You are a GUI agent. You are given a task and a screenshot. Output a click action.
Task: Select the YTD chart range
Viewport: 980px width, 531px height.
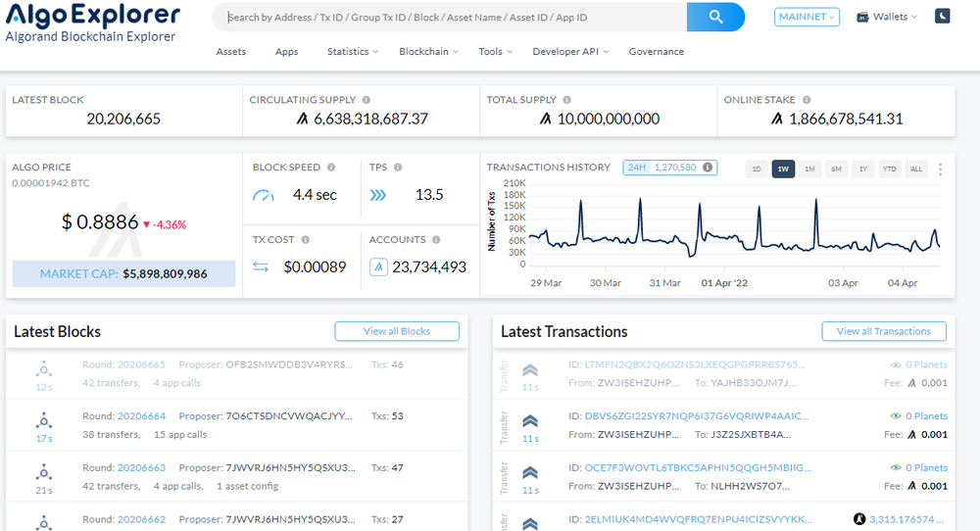[890, 169]
